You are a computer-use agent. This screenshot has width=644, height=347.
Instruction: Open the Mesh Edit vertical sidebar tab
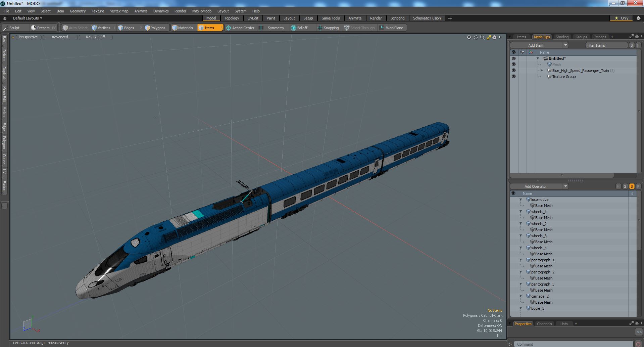pyautogui.click(x=4, y=94)
